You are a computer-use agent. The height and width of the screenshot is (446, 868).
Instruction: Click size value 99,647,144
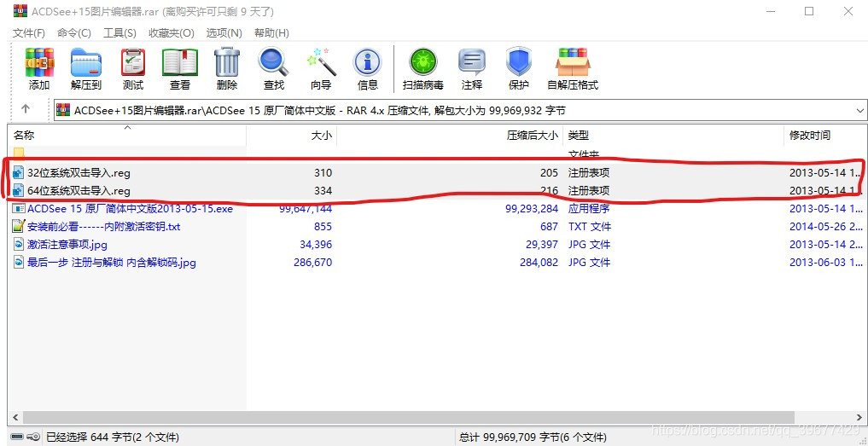pyautogui.click(x=306, y=209)
